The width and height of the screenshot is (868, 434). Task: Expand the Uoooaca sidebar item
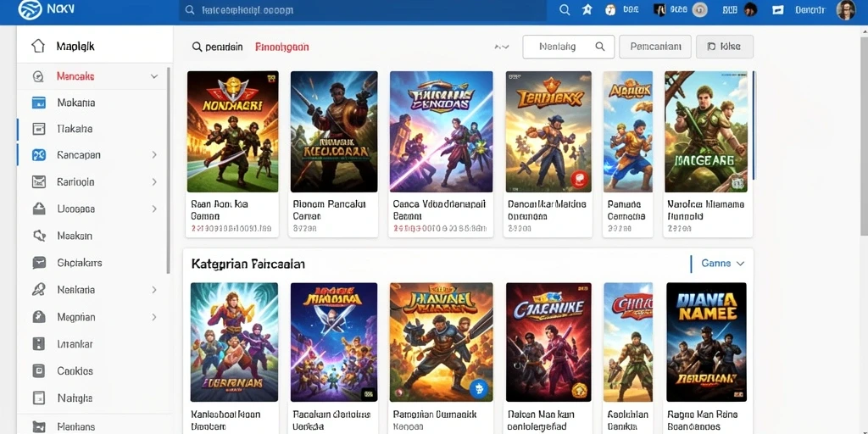[154, 209]
